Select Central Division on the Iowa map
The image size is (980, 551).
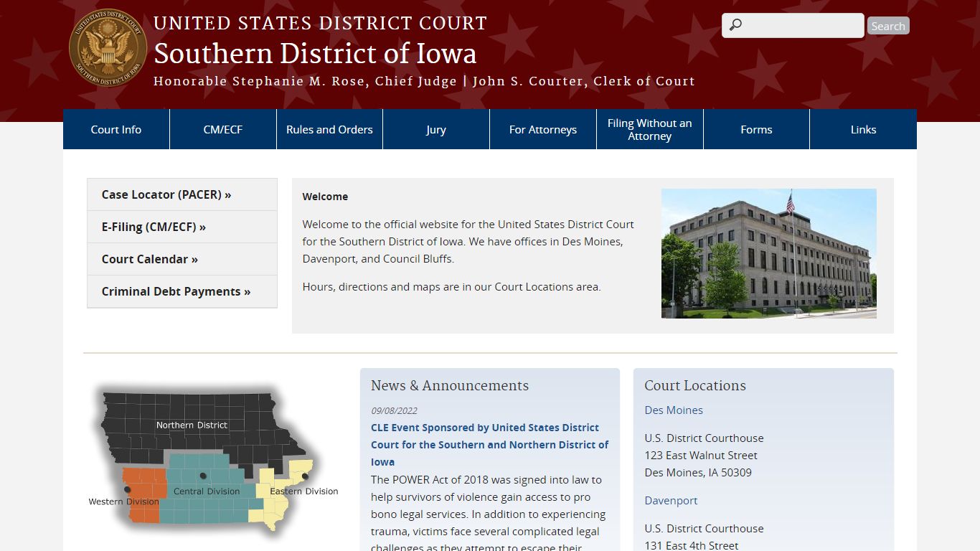[x=207, y=491]
